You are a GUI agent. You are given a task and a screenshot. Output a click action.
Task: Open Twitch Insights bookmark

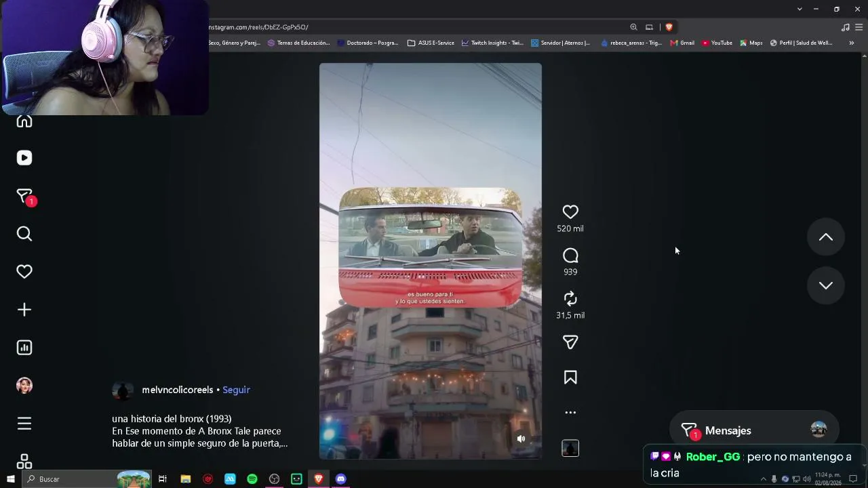pos(492,43)
